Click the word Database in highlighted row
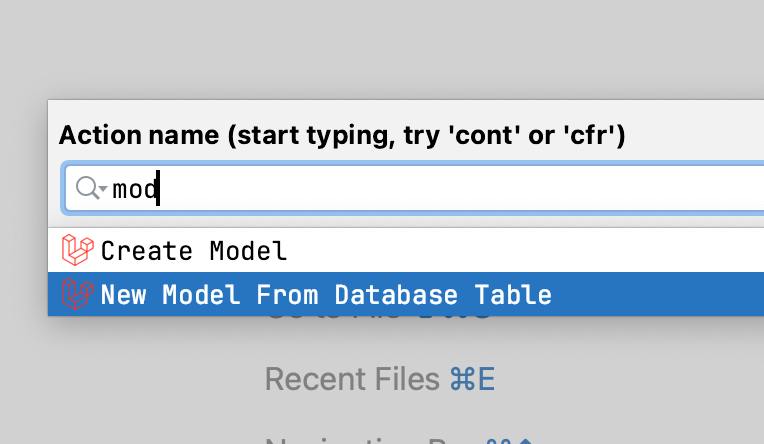 point(396,294)
